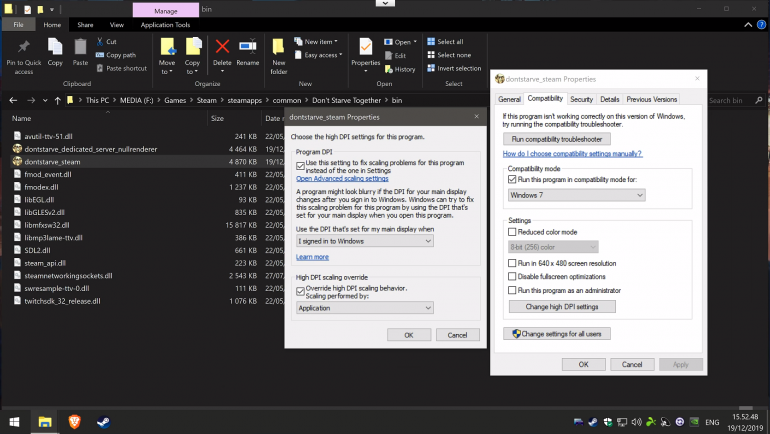Screen dimensions: 770x434
Task: Click Pin to Quick access icon
Action: (x=23, y=47)
